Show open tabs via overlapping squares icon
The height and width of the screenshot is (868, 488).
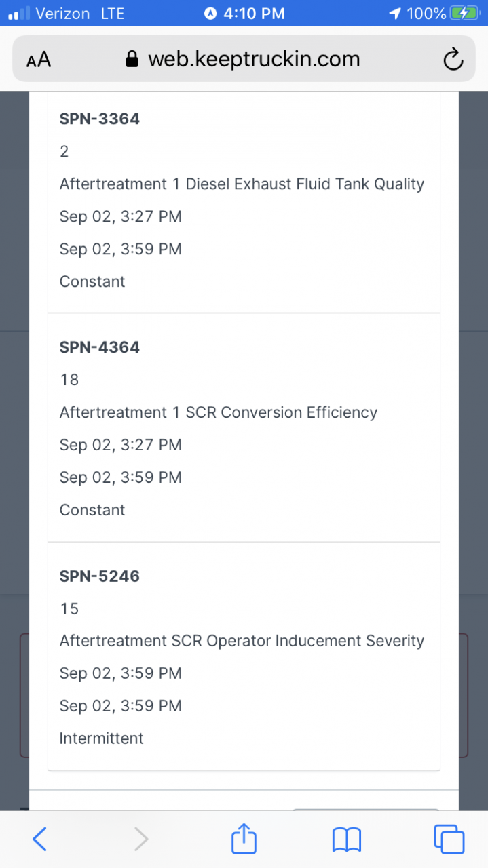(x=449, y=840)
